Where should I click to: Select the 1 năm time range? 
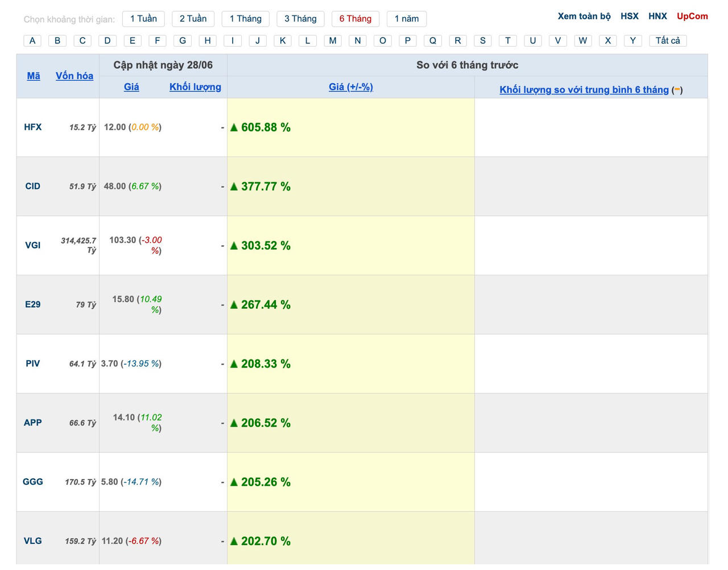tap(406, 19)
